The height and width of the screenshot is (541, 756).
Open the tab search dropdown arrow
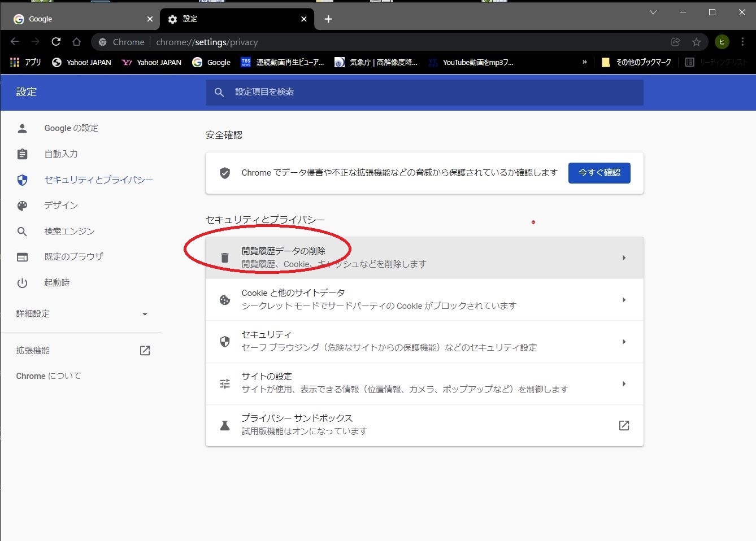(653, 12)
